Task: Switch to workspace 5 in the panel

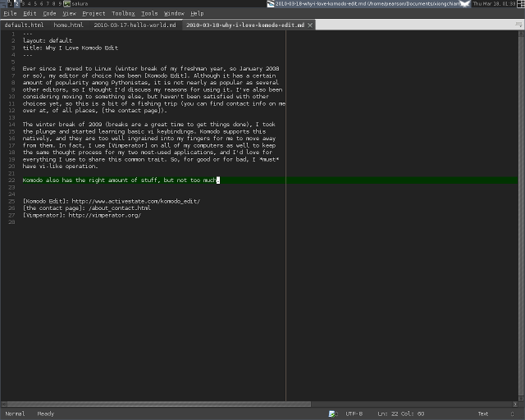Action: point(35,3)
